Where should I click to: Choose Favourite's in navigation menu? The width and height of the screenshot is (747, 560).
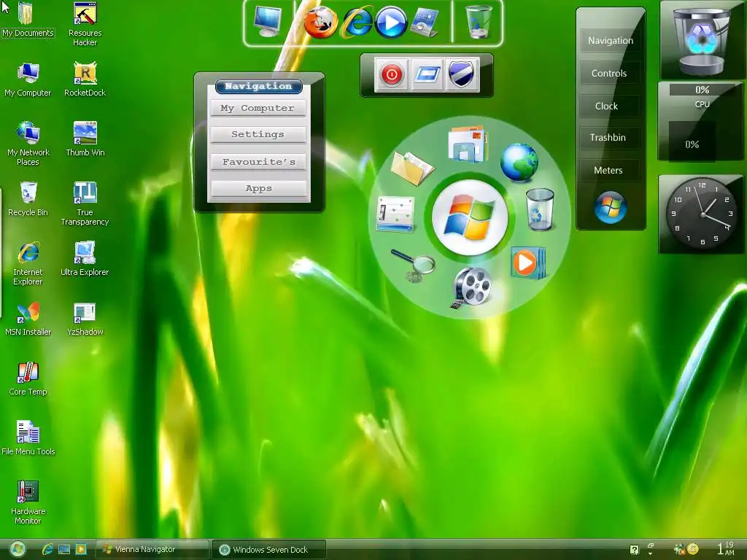(x=258, y=162)
